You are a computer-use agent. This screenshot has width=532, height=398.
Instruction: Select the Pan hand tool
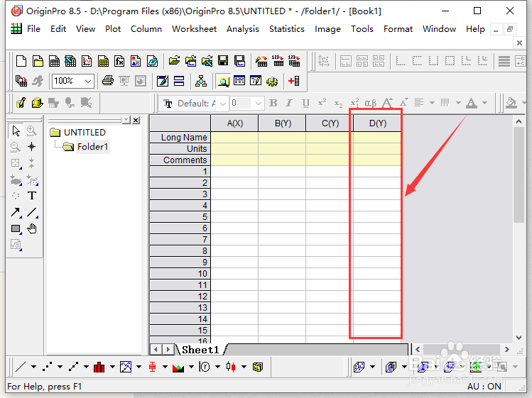tap(31, 228)
